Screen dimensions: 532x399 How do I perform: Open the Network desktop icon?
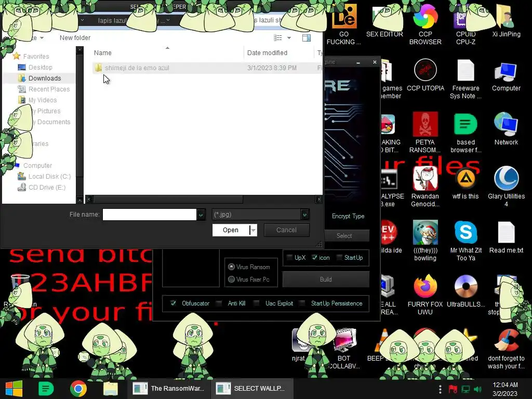click(506, 129)
